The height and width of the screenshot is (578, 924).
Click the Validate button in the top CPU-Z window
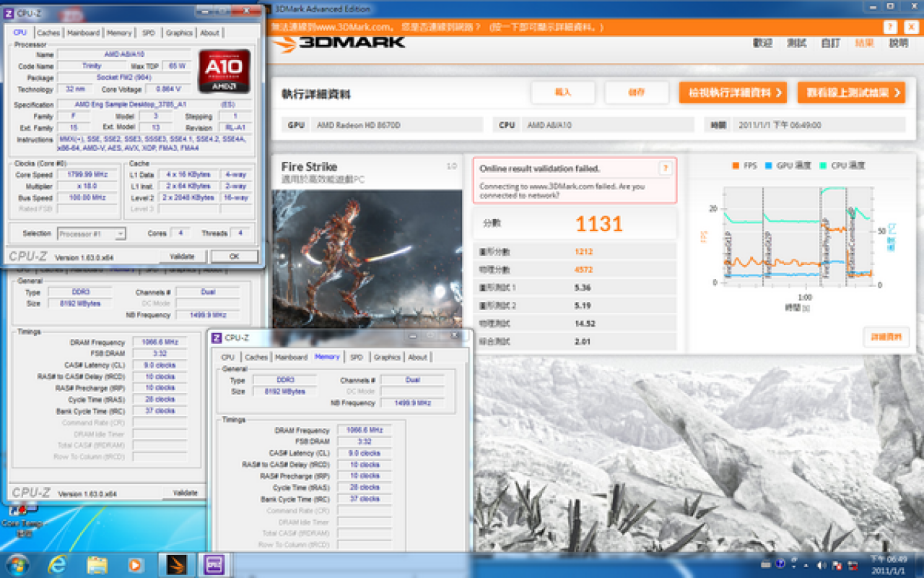tap(182, 256)
